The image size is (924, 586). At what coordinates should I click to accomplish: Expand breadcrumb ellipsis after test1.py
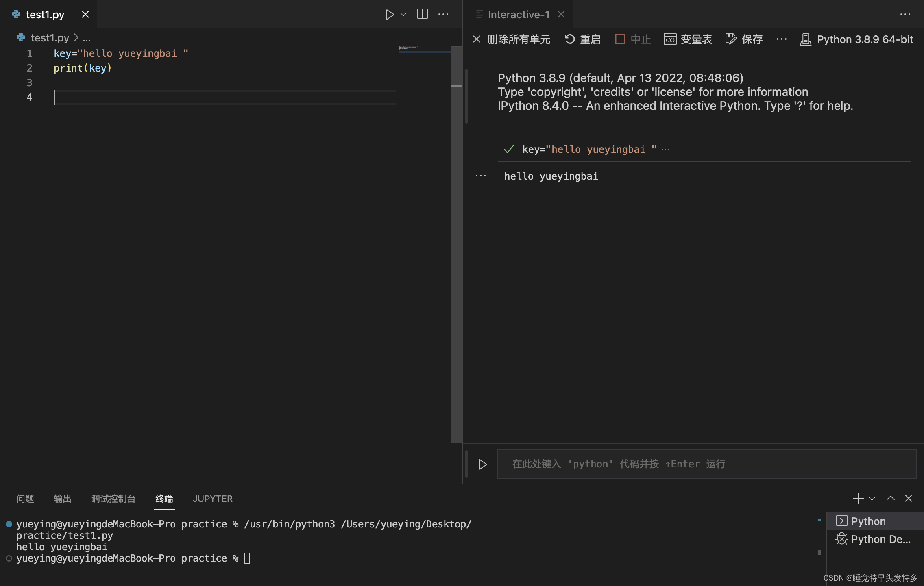tap(87, 38)
